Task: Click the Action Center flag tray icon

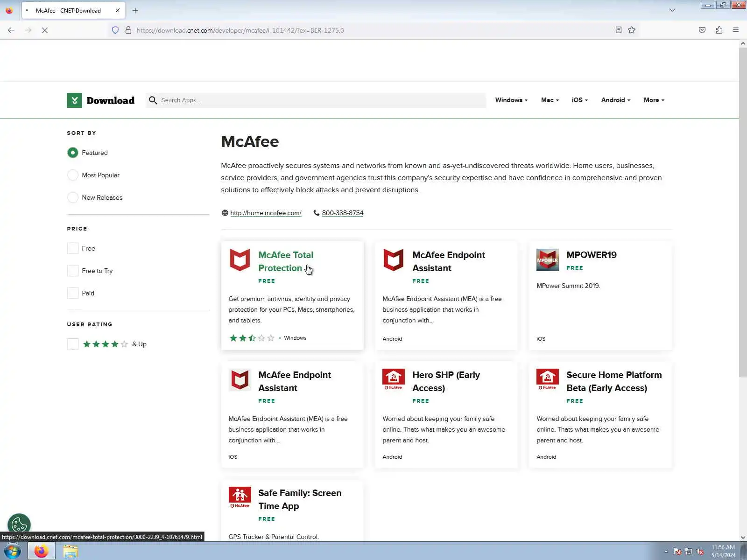Action: (x=677, y=552)
